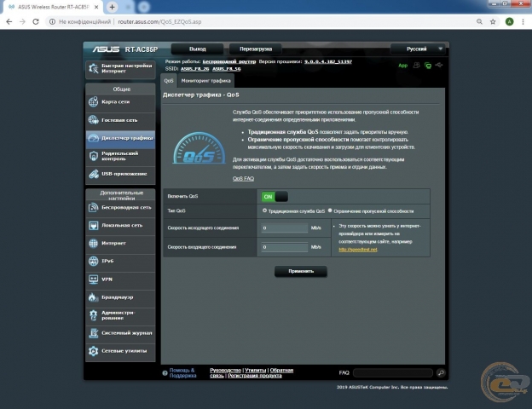
Task: Bookmark page with the star icon
Action: (493, 21)
